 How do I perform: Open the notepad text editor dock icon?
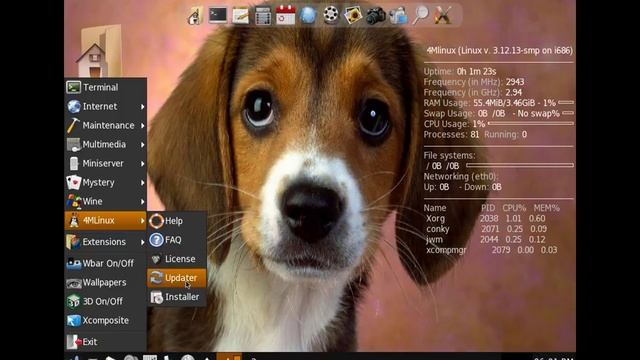(240, 16)
